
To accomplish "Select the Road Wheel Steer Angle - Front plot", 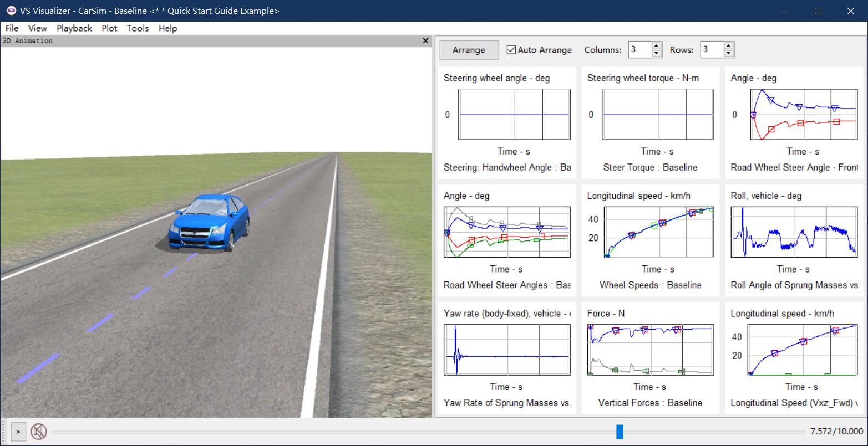I will click(x=794, y=122).
